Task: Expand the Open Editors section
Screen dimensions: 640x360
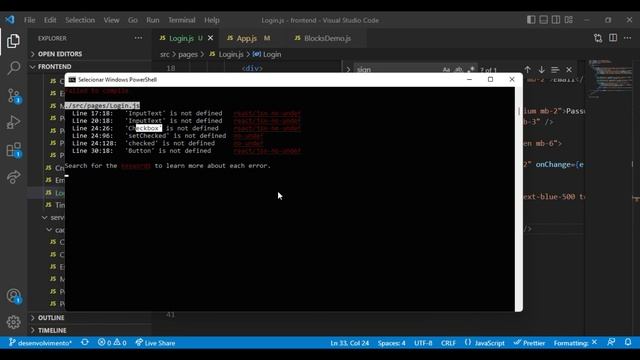Action: [x=90, y=54]
